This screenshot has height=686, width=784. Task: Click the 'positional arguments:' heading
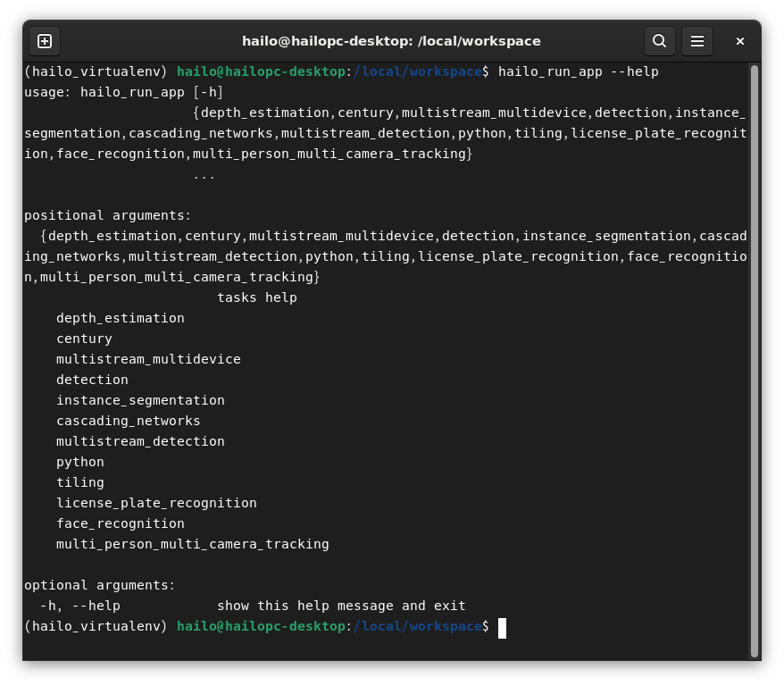coord(107,215)
